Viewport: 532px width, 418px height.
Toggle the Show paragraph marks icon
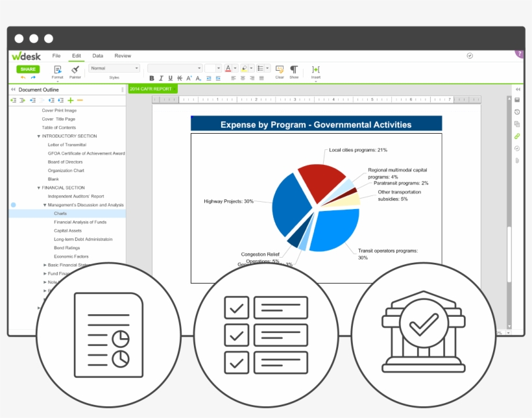pyautogui.click(x=294, y=70)
